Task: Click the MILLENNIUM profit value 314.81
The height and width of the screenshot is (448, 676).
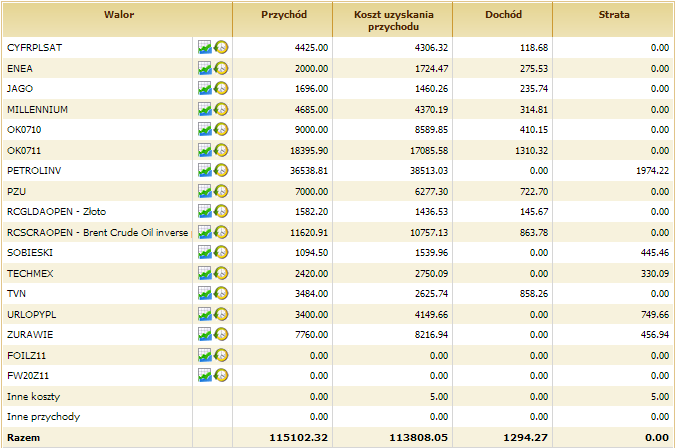Action: [534, 110]
